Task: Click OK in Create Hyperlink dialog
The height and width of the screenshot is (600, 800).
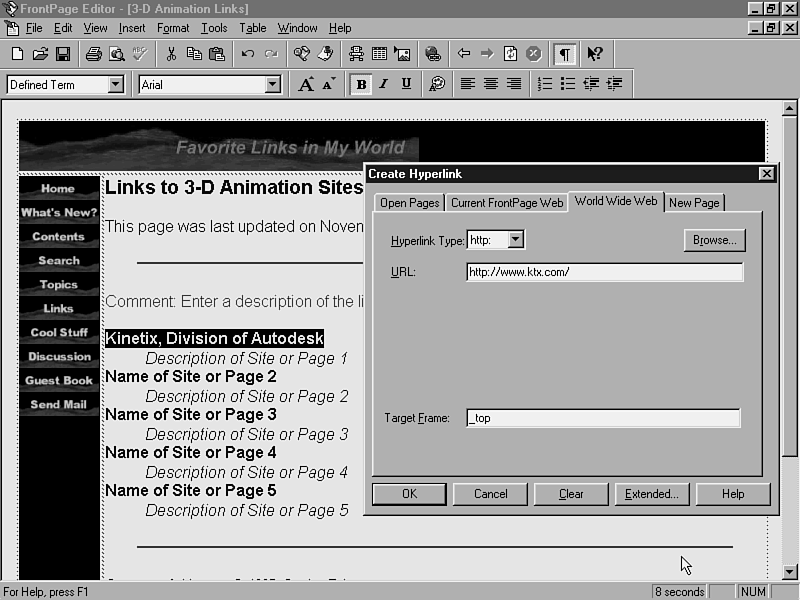Action: (x=409, y=494)
